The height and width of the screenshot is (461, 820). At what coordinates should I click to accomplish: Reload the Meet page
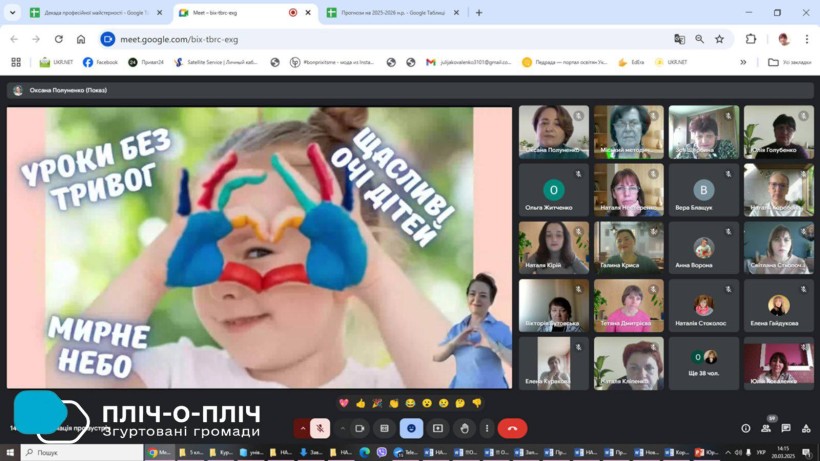59,39
